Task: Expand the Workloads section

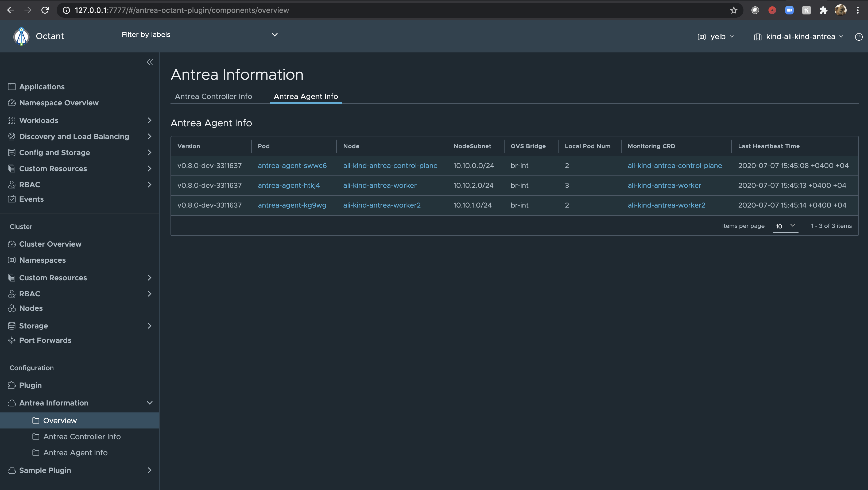Action: point(150,120)
